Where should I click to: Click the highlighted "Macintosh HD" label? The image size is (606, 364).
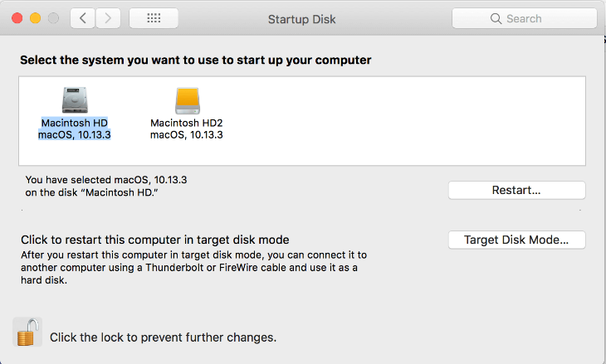point(75,122)
